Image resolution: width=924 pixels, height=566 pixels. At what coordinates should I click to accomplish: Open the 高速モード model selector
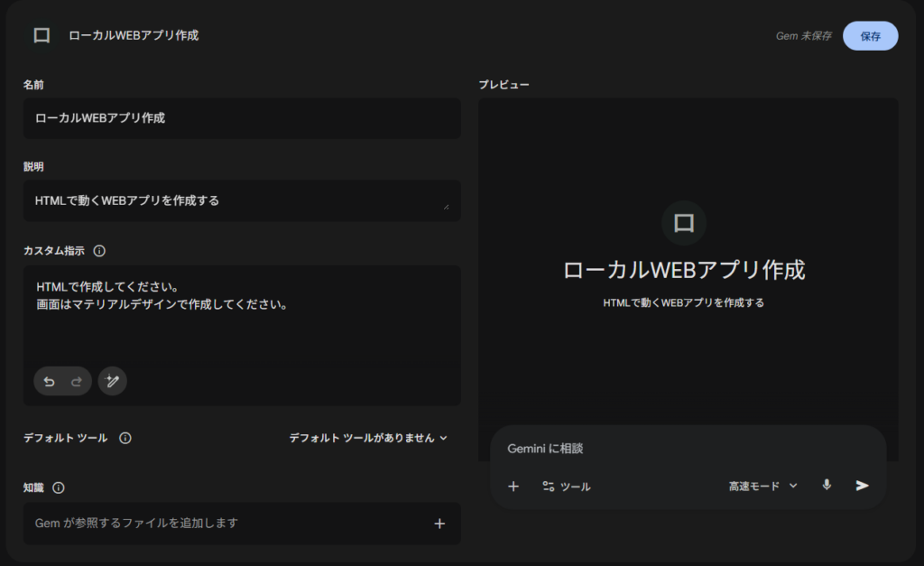763,486
